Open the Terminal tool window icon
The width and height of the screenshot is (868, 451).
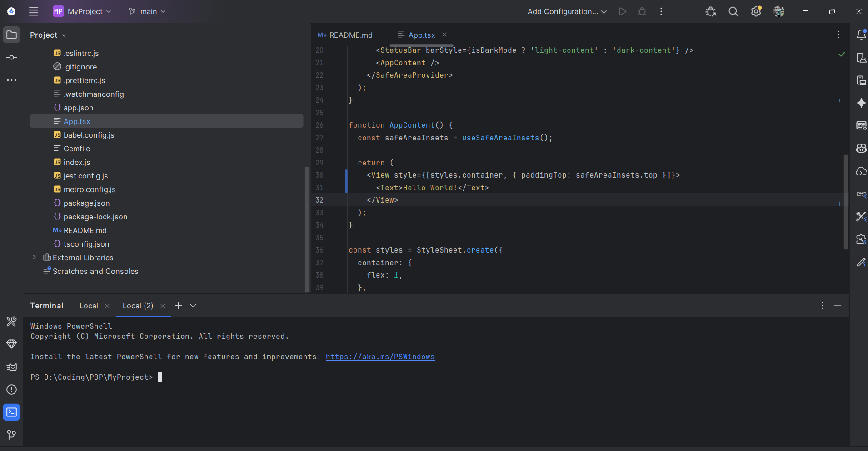11,412
